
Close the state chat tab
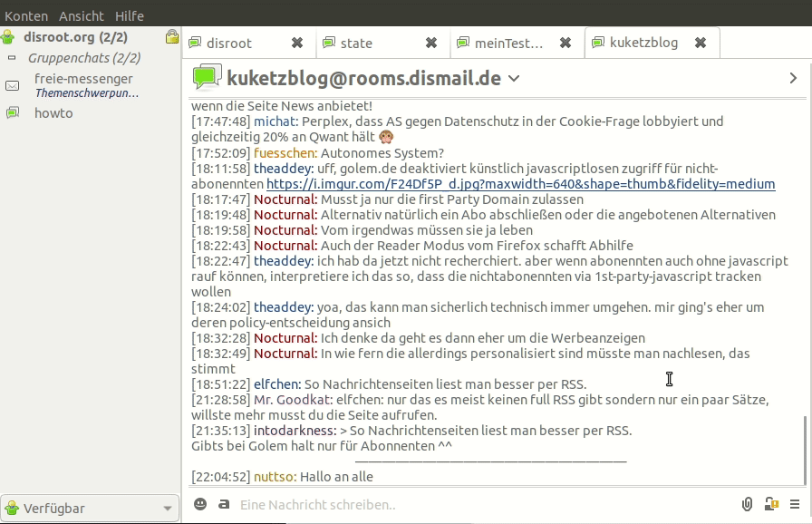coord(431,43)
